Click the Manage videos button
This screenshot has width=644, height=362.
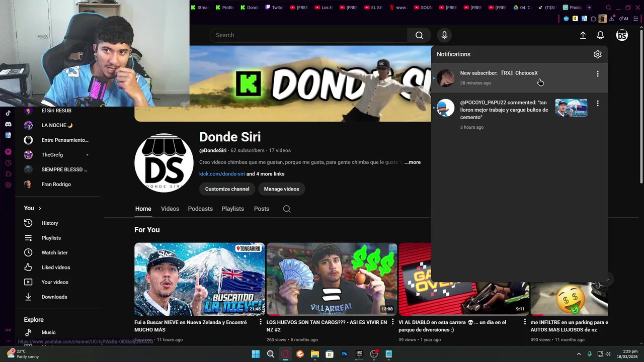click(x=281, y=189)
